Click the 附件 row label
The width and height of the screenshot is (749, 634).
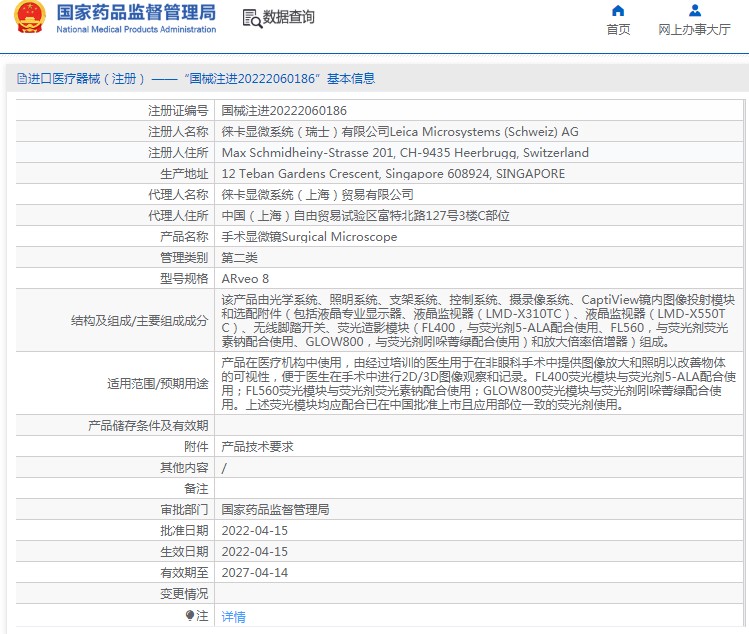coord(196,447)
